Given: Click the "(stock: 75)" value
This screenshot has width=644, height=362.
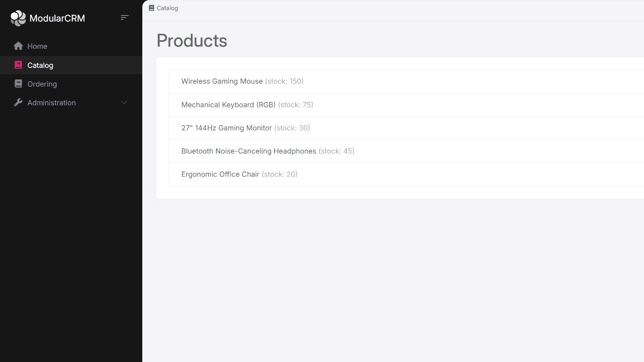Looking at the screenshot, I should [296, 105].
